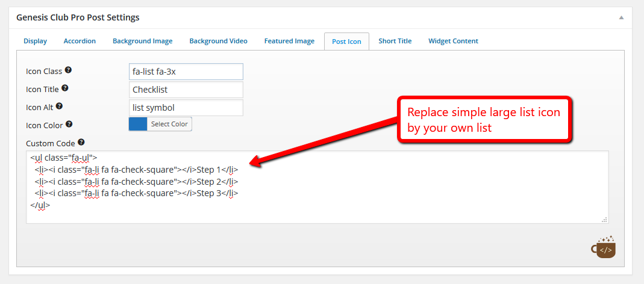
Task: Open the Accordion tab
Action: [x=80, y=41]
